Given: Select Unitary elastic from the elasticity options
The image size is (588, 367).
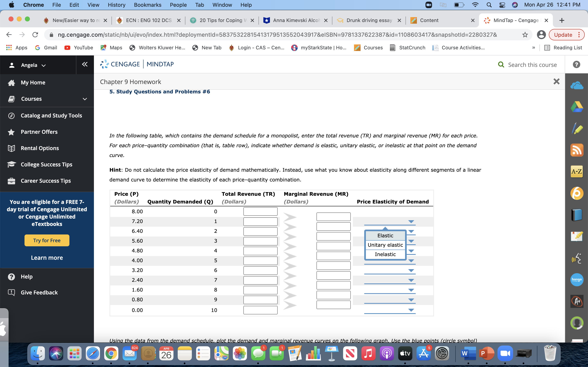Looking at the screenshot, I should pyautogui.click(x=385, y=245).
